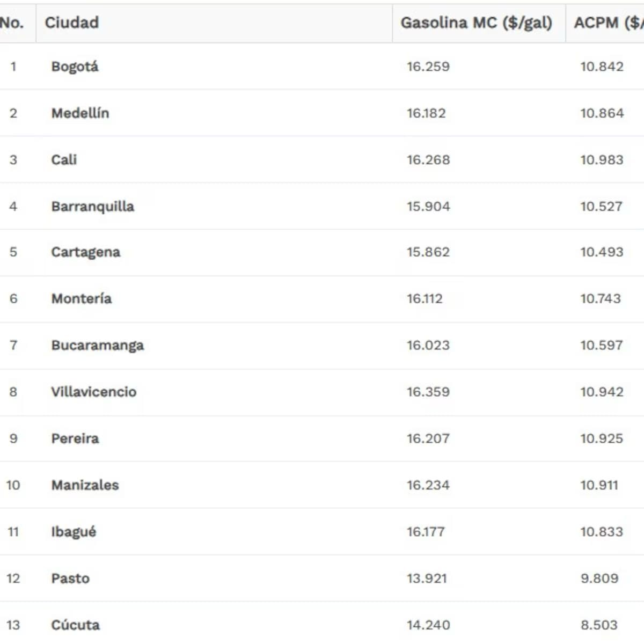Click the Ibagué city name
The width and height of the screenshot is (644, 644).
click(x=74, y=532)
